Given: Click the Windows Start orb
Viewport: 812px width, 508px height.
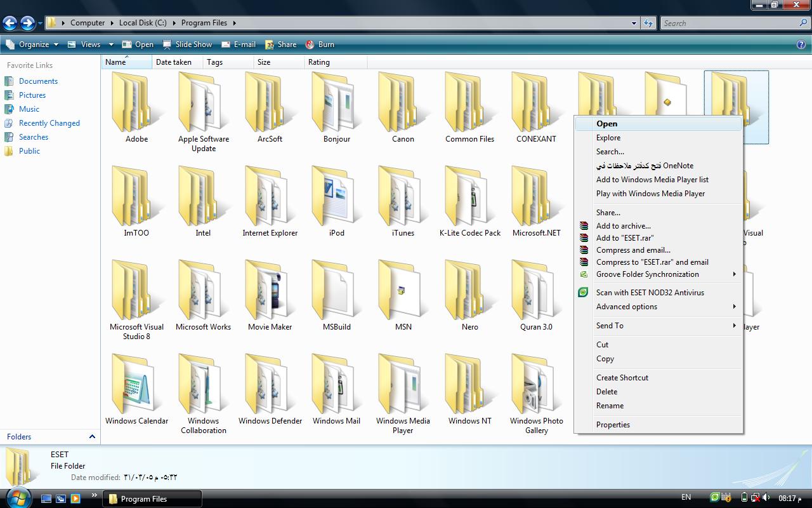Looking at the screenshot, I should (x=17, y=497).
